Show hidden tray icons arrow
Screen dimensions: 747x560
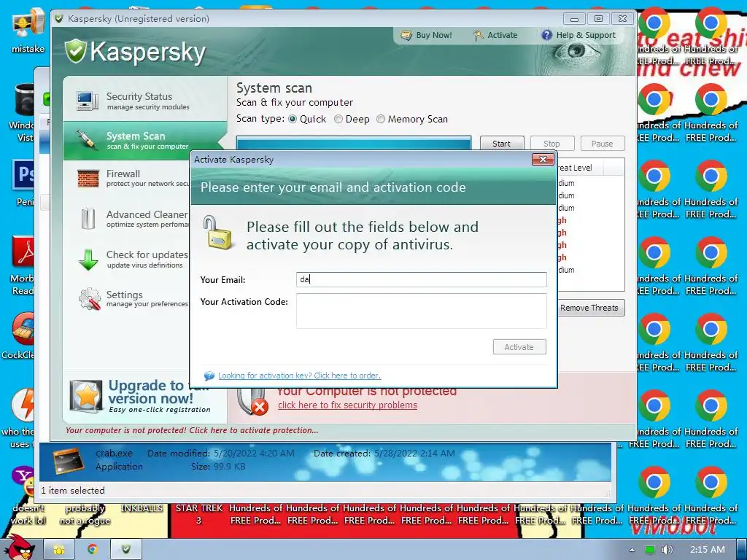[632, 550]
